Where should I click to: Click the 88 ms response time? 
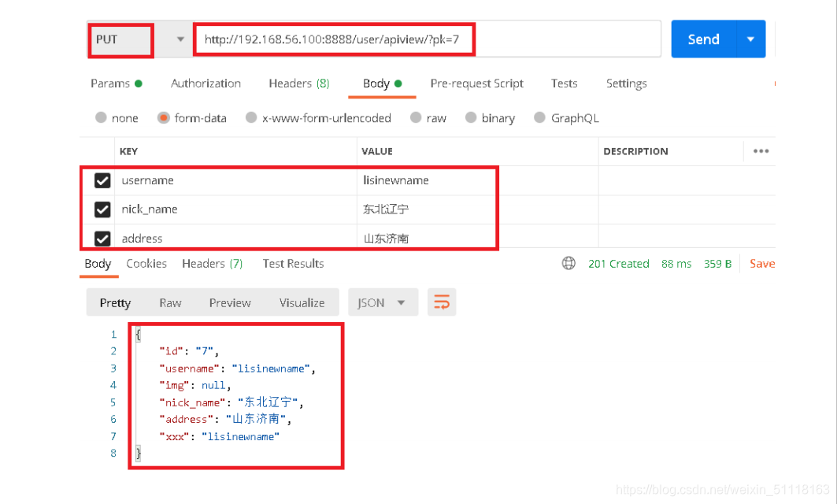click(x=676, y=264)
